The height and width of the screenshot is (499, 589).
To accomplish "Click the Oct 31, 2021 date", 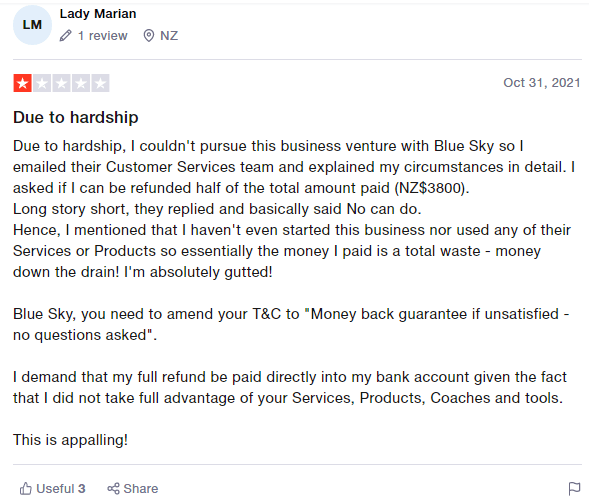I will tap(542, 83).
